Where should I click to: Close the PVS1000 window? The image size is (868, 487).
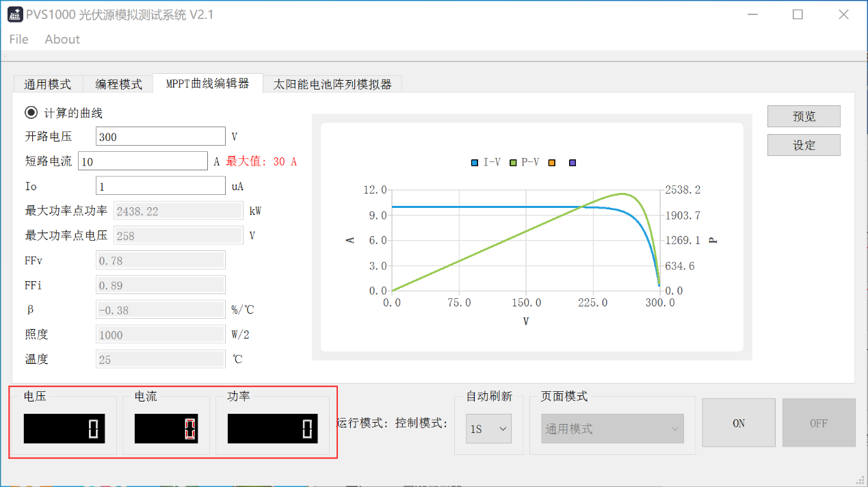pos(843,14)
